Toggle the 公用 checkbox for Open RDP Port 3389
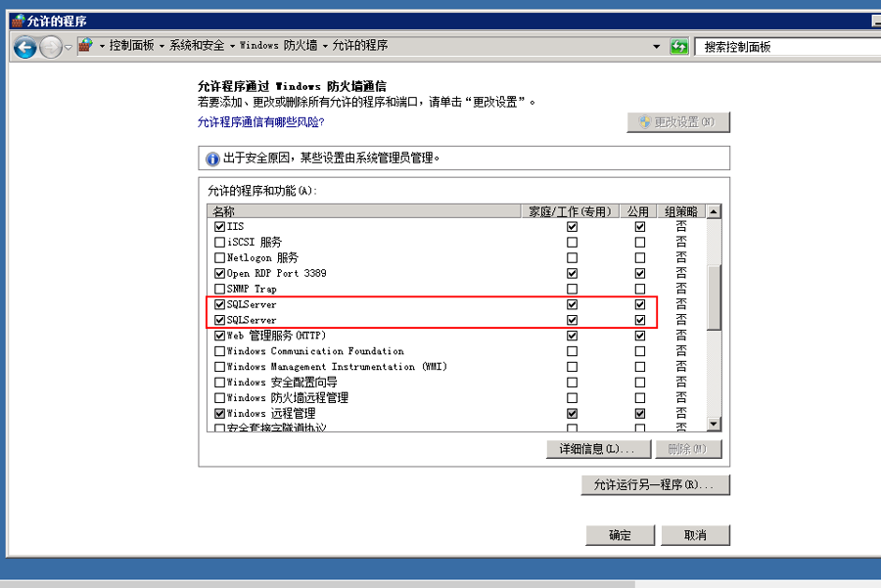Screen dimensions: 881x588 (x=640, y=274)
